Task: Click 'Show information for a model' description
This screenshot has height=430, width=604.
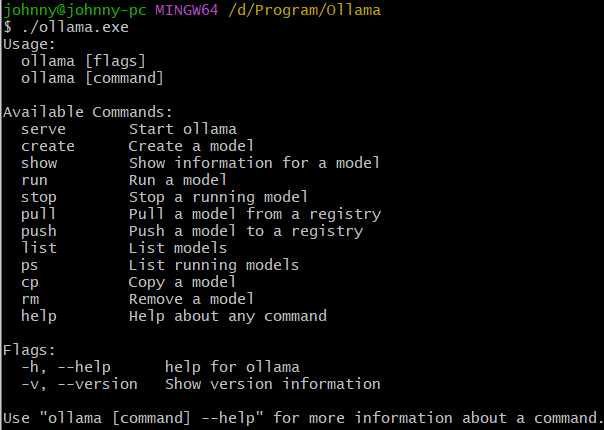Action: 254,163
